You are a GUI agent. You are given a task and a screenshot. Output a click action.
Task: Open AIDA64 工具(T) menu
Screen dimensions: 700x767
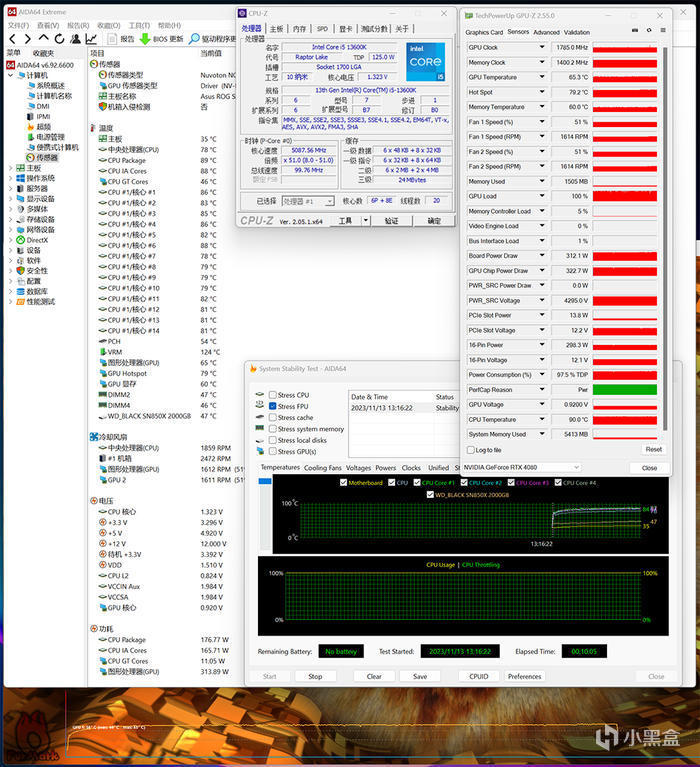coord(139,25)
